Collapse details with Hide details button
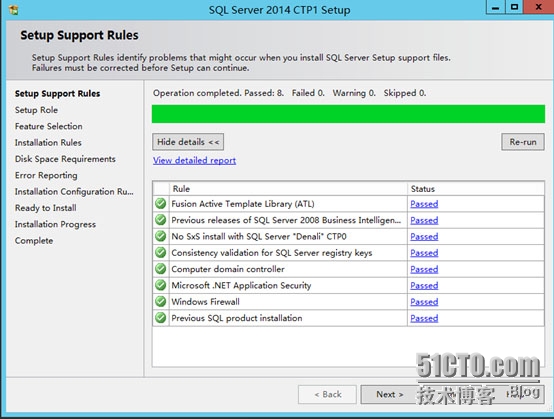This screenshot has width=554, height=419. [x=188, y=142]
